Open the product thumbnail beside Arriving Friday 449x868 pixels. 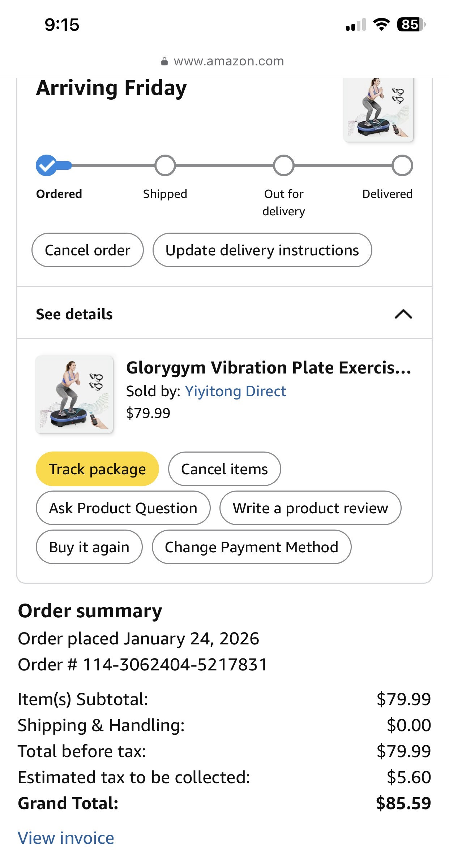pyautogui.click(x=378, y=109)
